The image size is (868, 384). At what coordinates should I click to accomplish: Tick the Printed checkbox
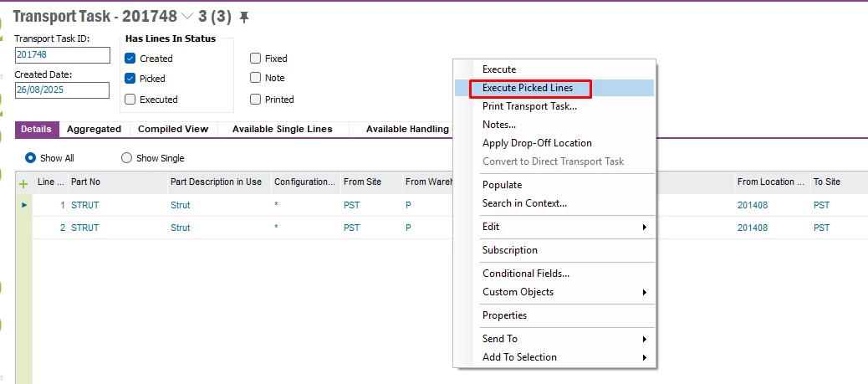[x=256, y=99]
